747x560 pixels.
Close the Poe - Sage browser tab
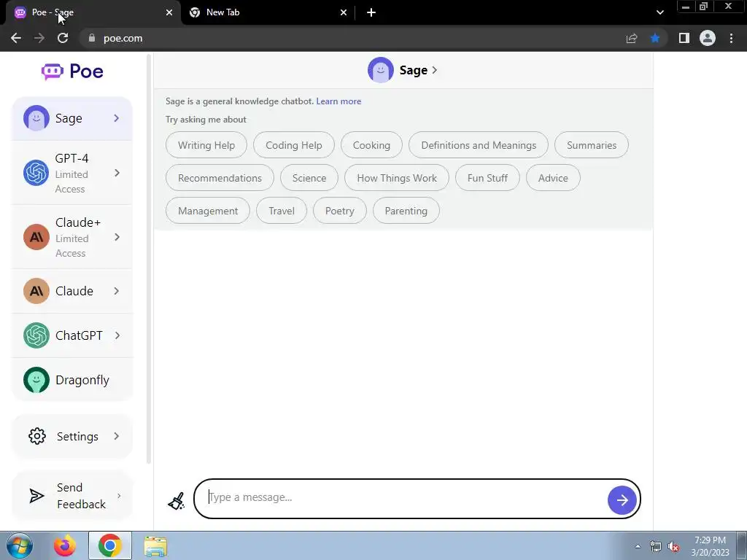click(169, 12)
